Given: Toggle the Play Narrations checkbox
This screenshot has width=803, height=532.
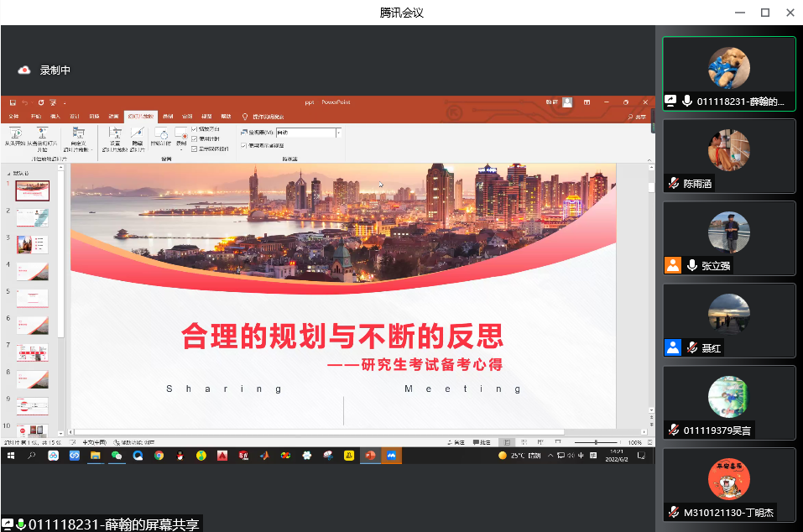Looking at the screenshot, I should [x=195, y=129].
